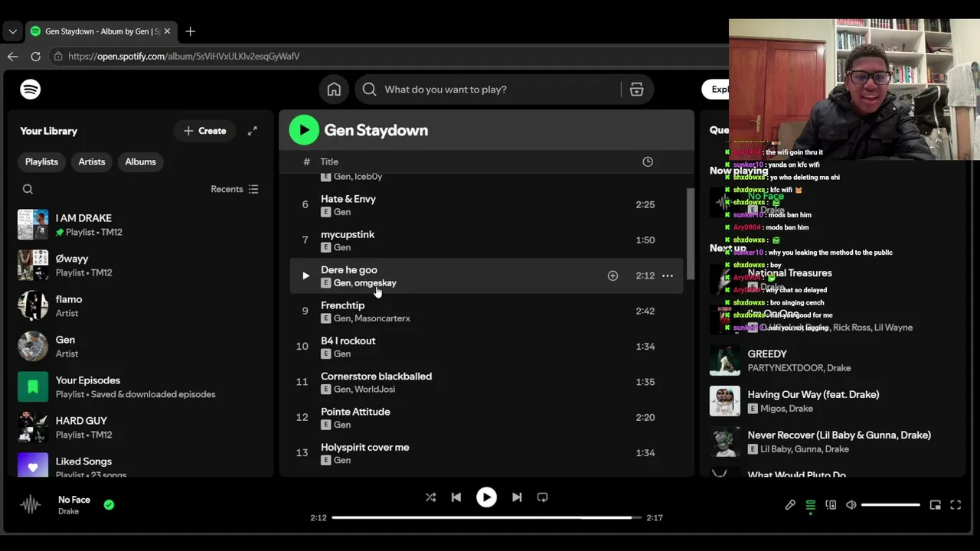Select the track Hate & Envy
The height and width of the screenshot is (551, 980).
486,204
